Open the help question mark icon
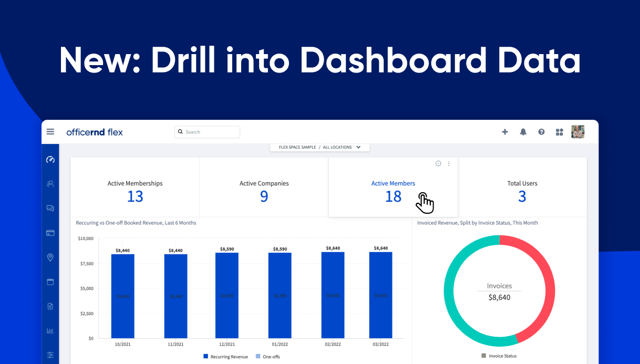 pyautogui.click(x=541, y=132)
